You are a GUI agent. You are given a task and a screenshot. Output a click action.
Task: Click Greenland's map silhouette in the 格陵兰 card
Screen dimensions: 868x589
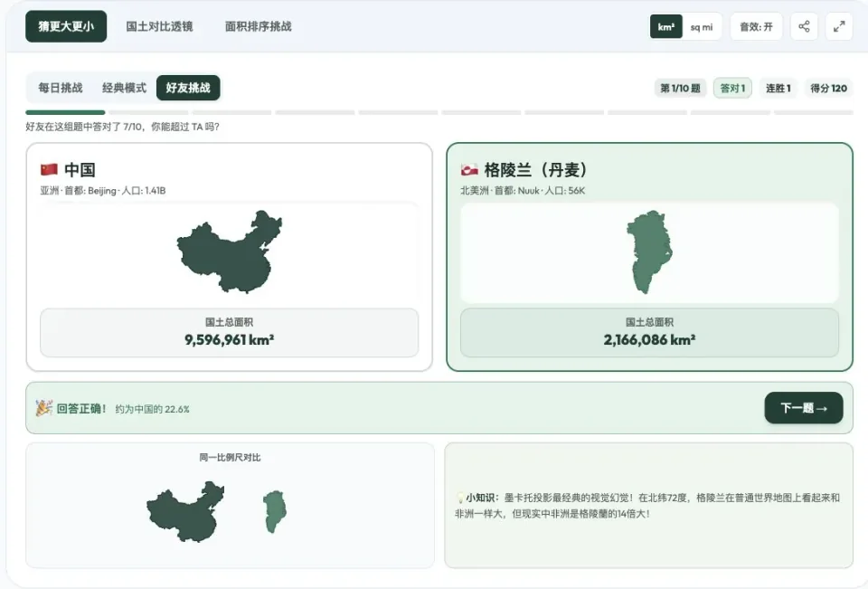[649, 252]
